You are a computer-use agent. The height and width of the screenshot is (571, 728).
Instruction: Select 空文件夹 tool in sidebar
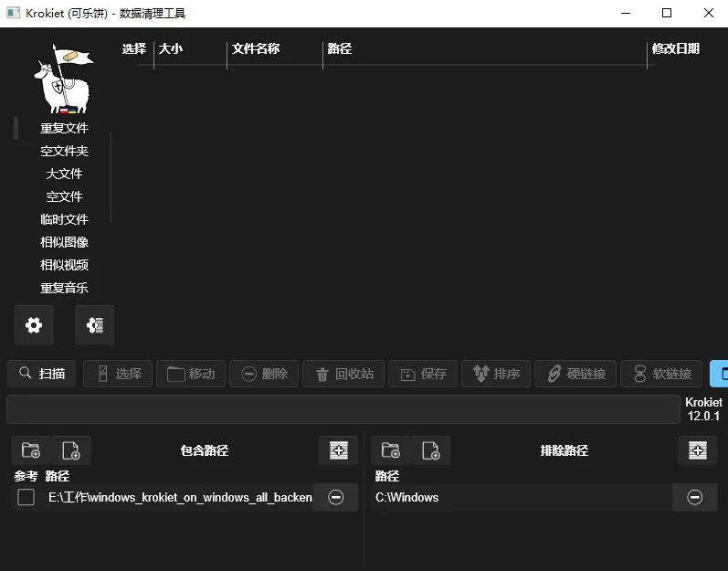point(64,151)
